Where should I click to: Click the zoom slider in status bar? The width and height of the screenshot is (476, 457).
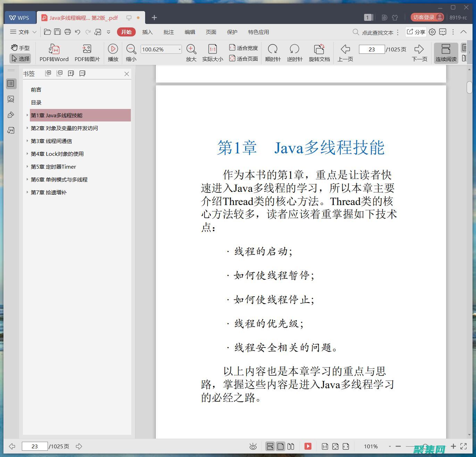click(x=425, y=447)
